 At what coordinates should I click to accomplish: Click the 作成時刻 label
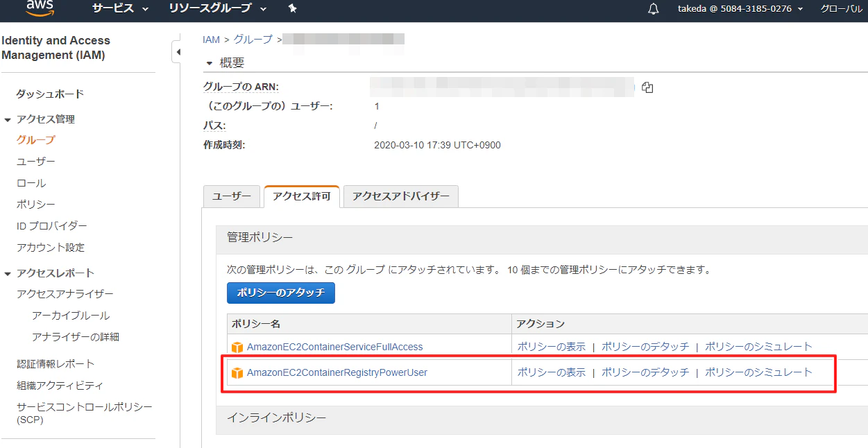(224, 145)
